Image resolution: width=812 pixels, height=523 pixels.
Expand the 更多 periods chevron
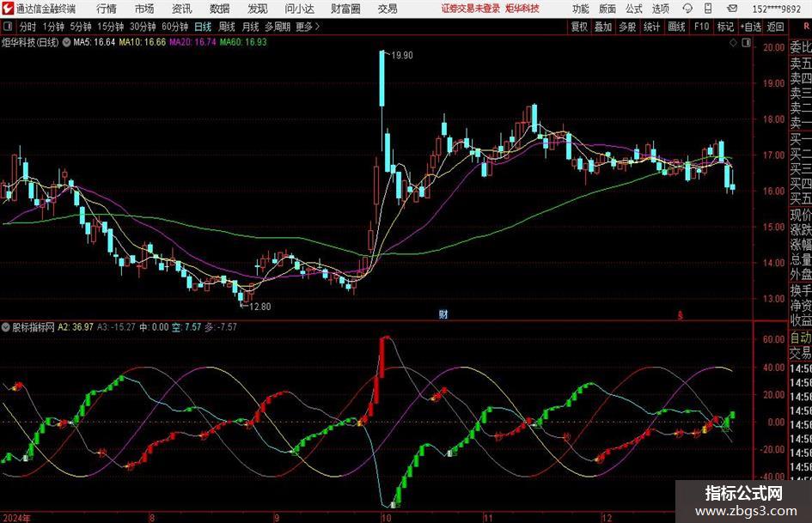click(317, 27)
